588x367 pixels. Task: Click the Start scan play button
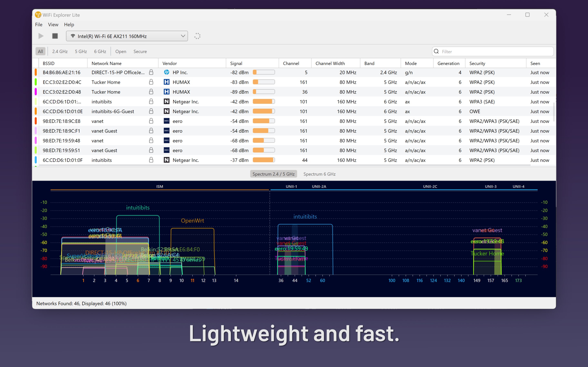pos(41,36)
